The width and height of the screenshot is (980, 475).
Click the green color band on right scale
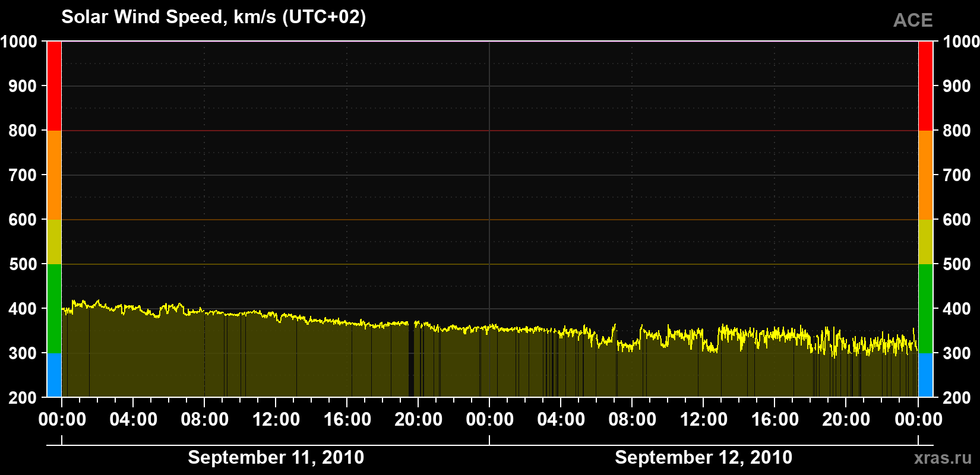(x=925, y=309)
